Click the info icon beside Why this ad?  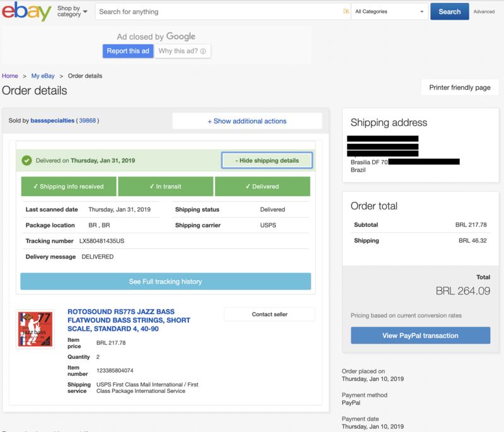pos(203,51)
